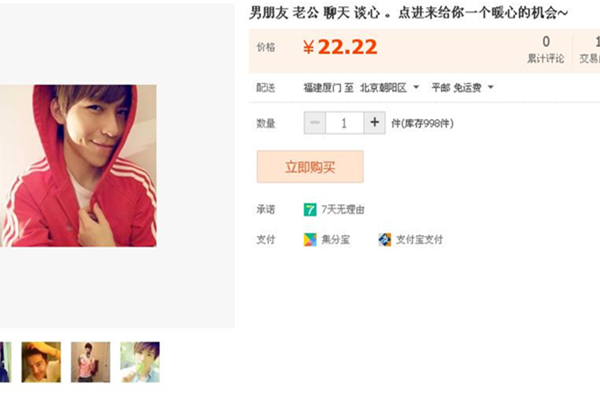The height and width of the screenshot is (400, 600).
Task: Select the pink shirt mirror selfie thumbnail
Action: click(x=90, y=362)
